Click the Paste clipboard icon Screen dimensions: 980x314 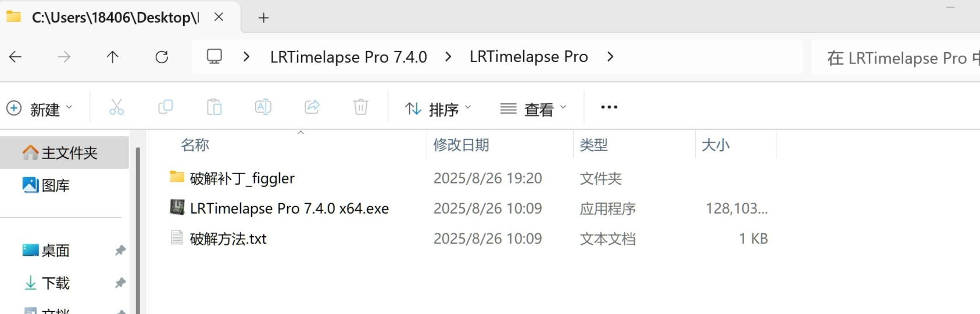coord(214,107)
